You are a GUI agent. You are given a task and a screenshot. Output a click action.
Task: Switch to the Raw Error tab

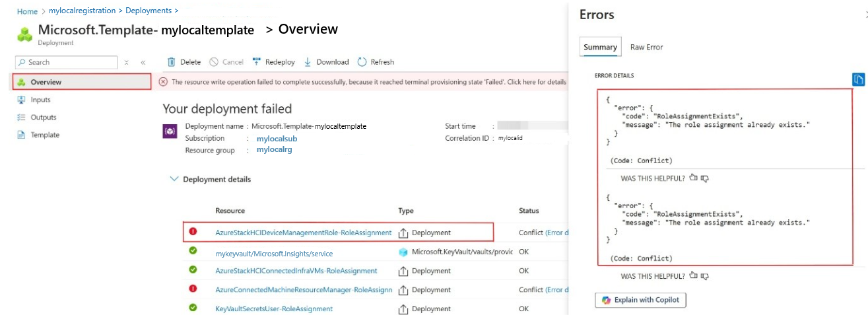coord(646,47)
